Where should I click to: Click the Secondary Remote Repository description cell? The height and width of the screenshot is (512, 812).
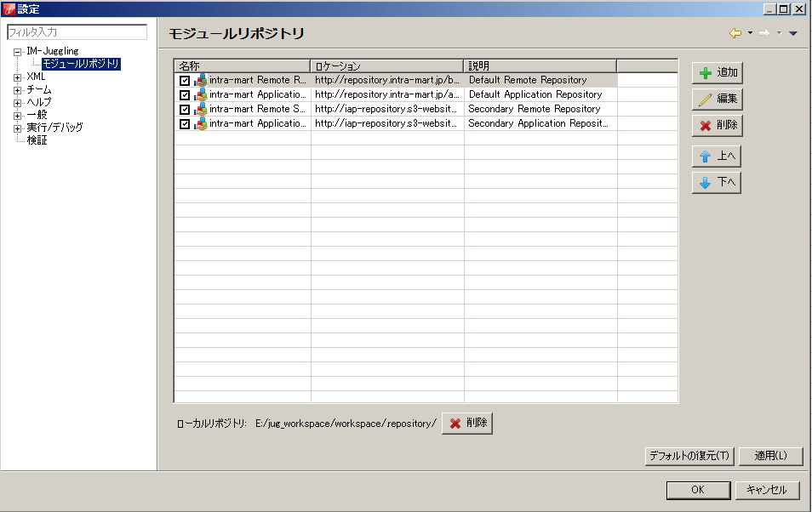tap(540, 109)
